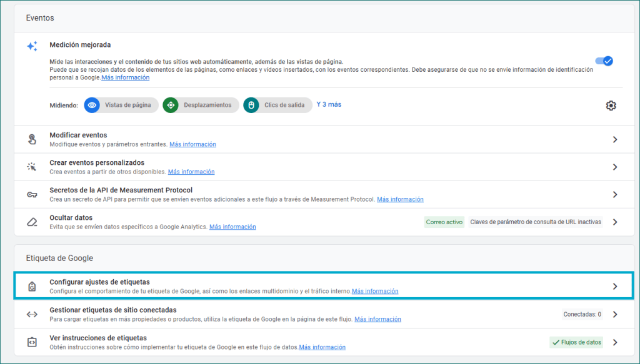
Task: Open Configurar ajustes de etiquetas chevron
Action: (615, 287)
